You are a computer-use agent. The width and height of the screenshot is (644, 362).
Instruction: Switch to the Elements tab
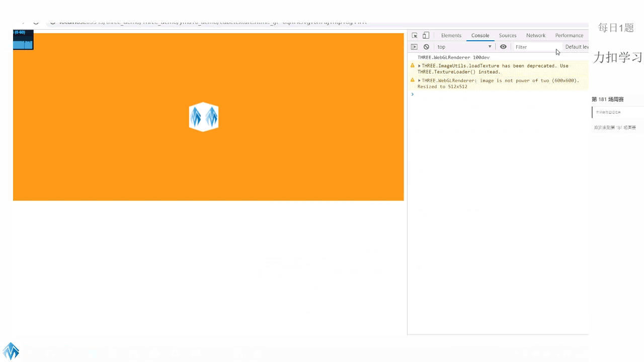coord(451,36)
